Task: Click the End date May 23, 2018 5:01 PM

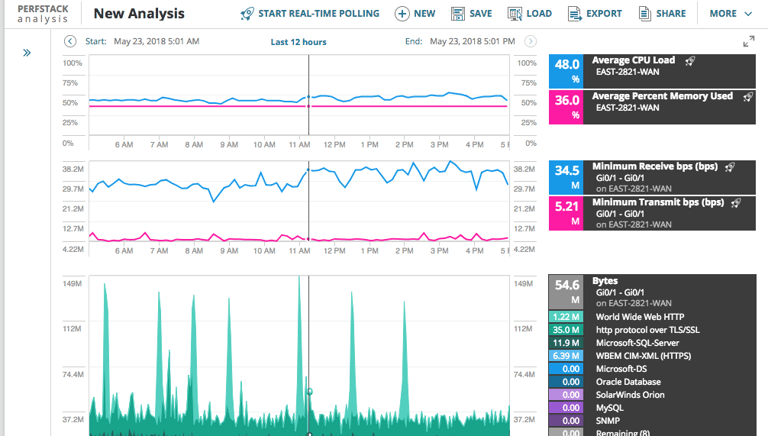Action: click(x=472, y=41)
